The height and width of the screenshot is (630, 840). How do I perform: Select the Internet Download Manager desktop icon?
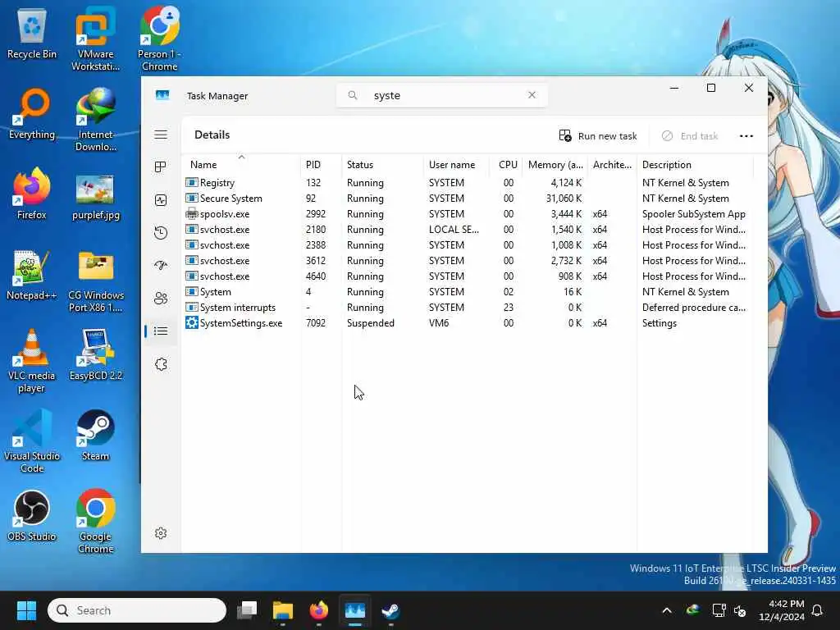(x=95, y=120)
